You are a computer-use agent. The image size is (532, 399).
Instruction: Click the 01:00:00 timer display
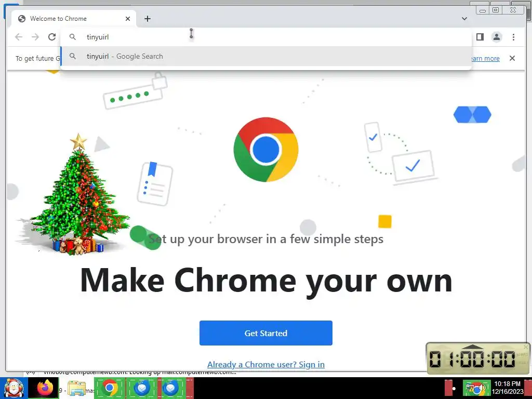click(x=473, y=360)
